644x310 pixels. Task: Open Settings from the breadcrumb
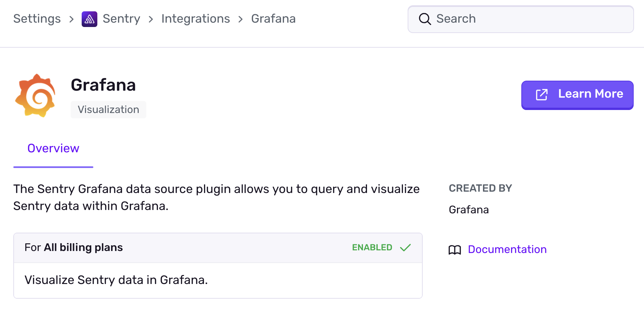37,19
